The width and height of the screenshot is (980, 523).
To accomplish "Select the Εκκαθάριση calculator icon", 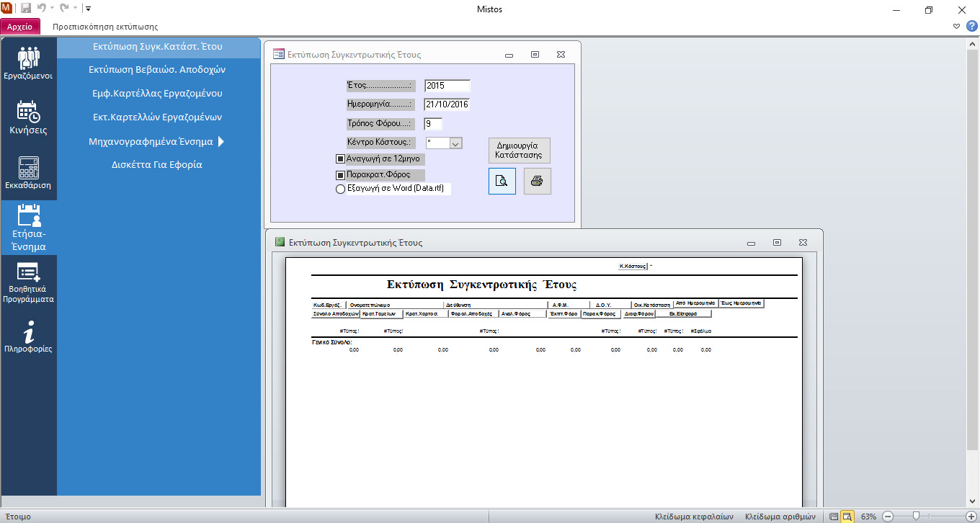I will 28,173.
